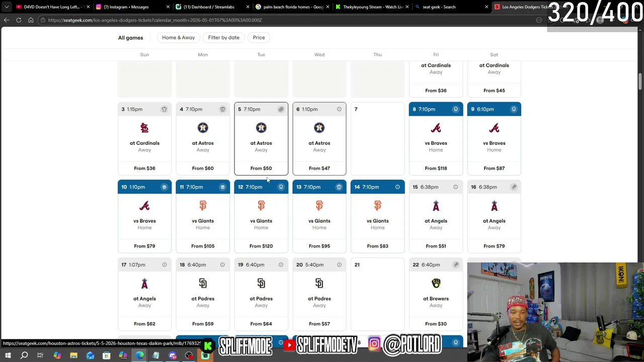The width and height of the screenshot is (644, 362).
Task: Open taskbar search
Action: pyautogui.click(x=24, y=355)
